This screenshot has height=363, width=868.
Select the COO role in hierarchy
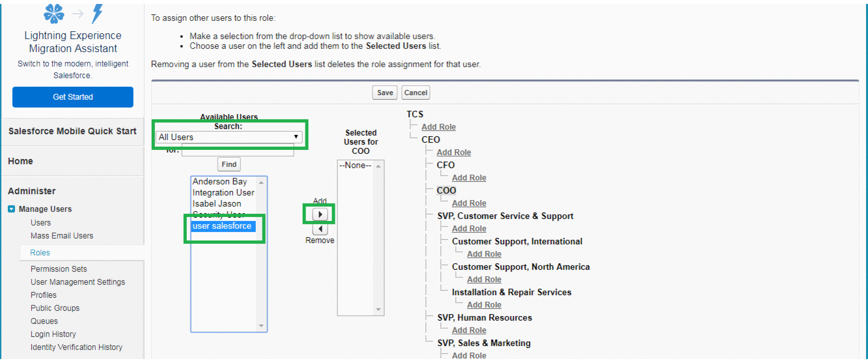tap(446, 190)
